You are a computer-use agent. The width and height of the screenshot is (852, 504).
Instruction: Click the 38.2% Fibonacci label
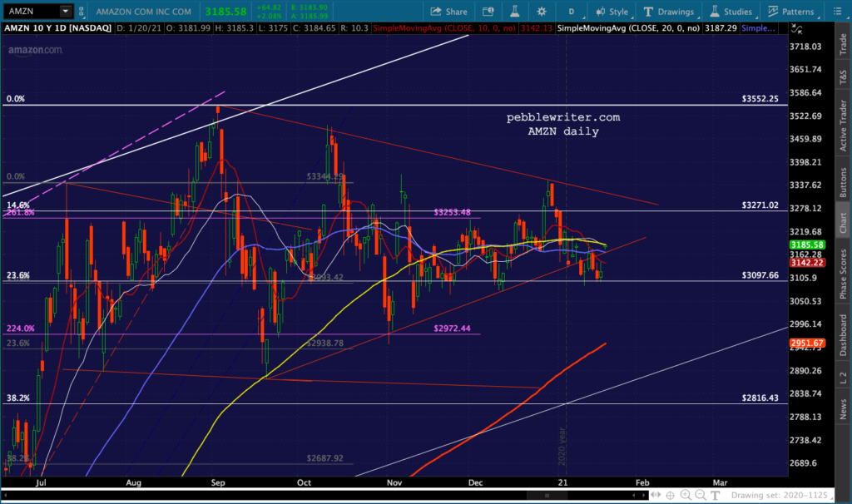click(18, 398)
